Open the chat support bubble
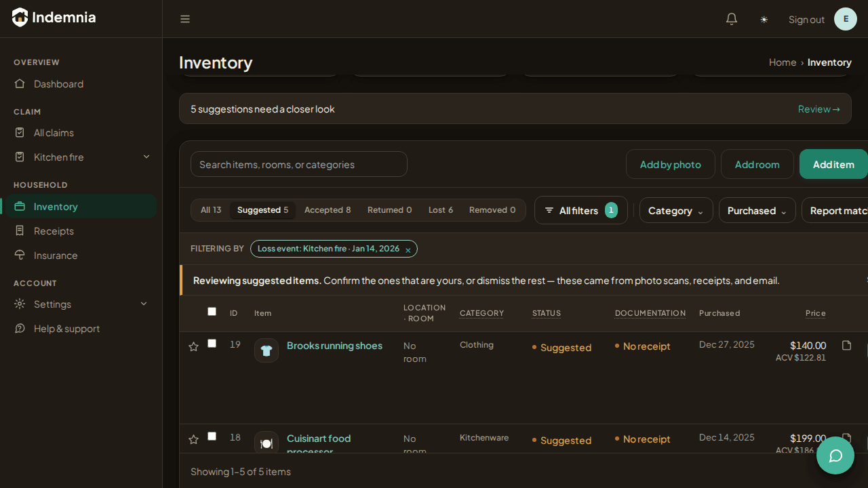The image size is (868, 488). tap(835, 455)
